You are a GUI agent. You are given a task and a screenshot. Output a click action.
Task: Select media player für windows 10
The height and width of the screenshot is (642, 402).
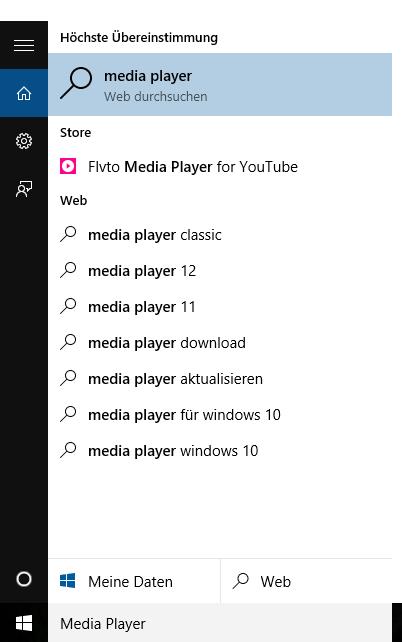220,415
